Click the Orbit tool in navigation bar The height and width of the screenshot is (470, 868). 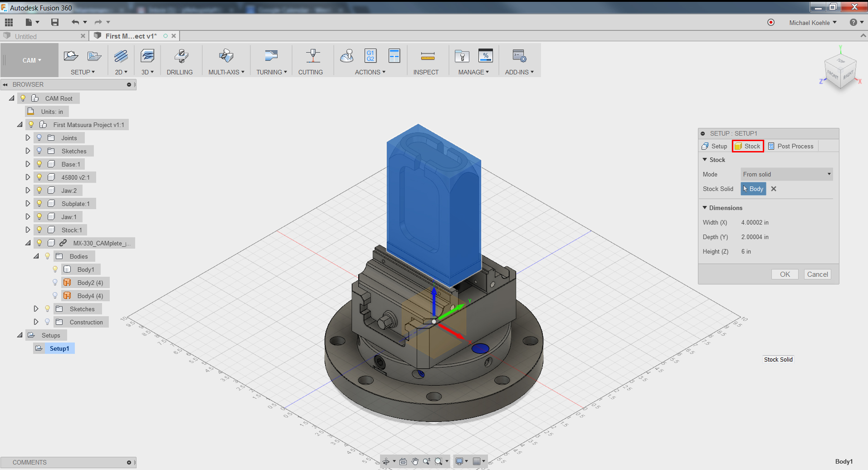pos(386,461)
